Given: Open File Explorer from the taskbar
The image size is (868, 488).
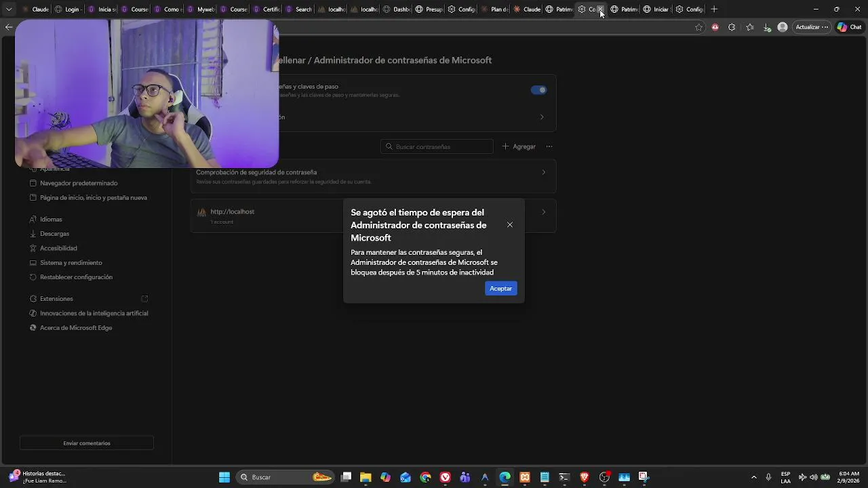Looking at the screenshot, I should [366, 477].
